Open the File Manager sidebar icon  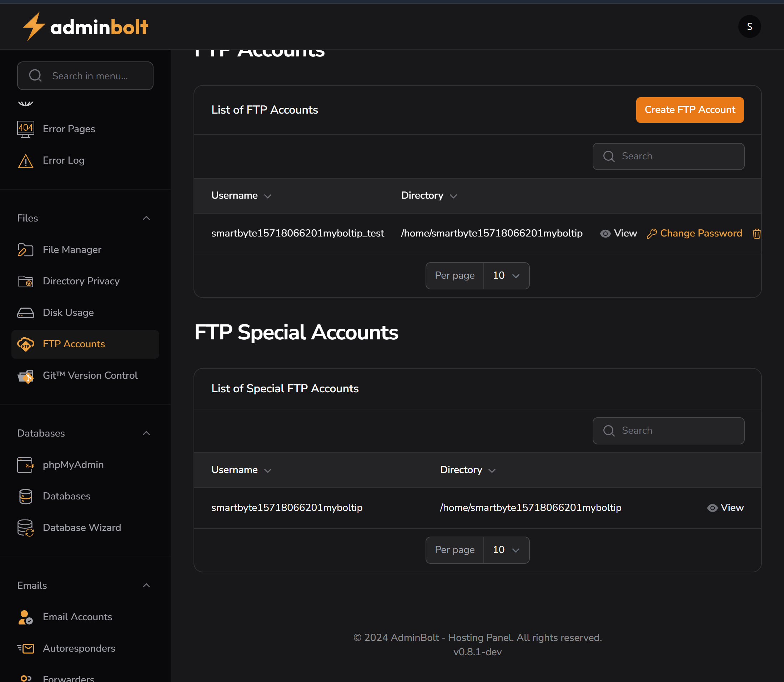25,250
